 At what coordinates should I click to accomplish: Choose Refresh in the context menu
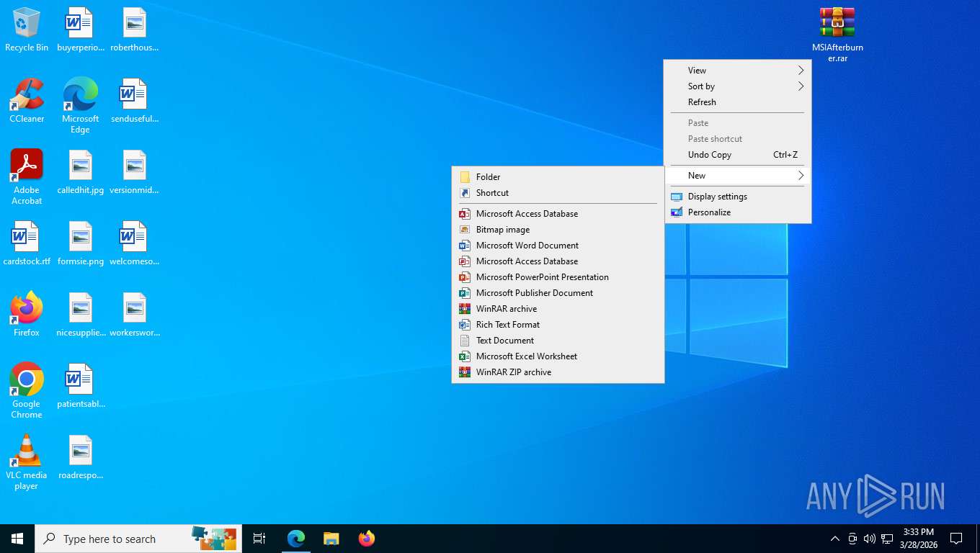click(738, 102)
